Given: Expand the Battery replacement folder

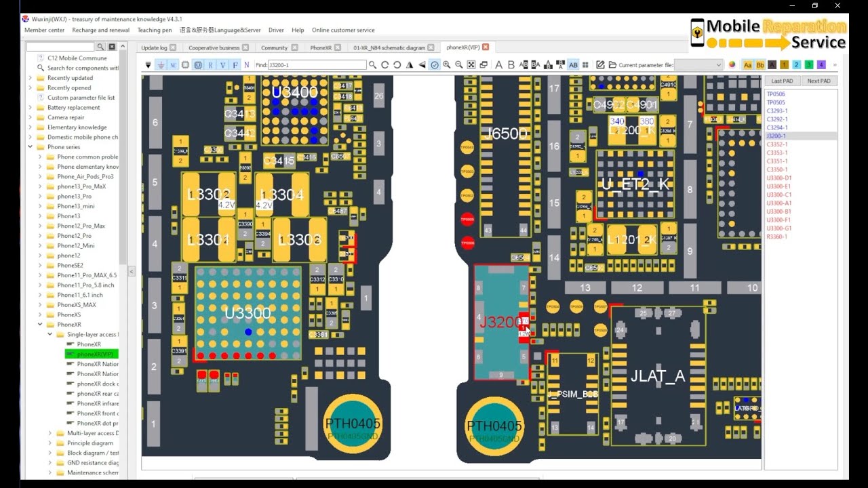Looking at the screenshot, I should tap(31, 107).
